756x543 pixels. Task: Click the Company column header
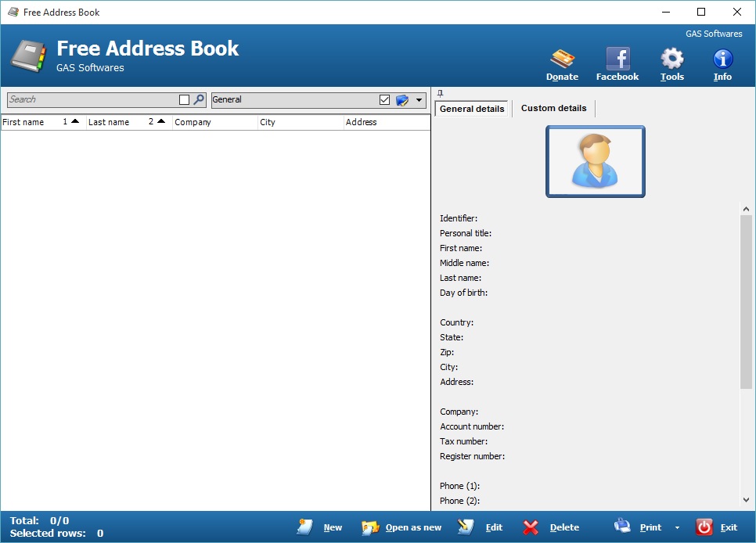coord(214,122)
